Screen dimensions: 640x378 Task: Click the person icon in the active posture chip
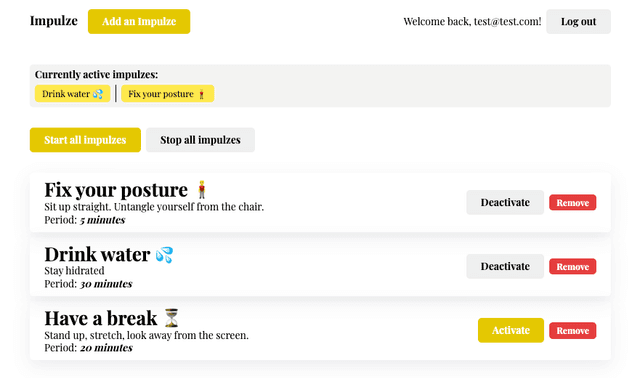(201, 94)
